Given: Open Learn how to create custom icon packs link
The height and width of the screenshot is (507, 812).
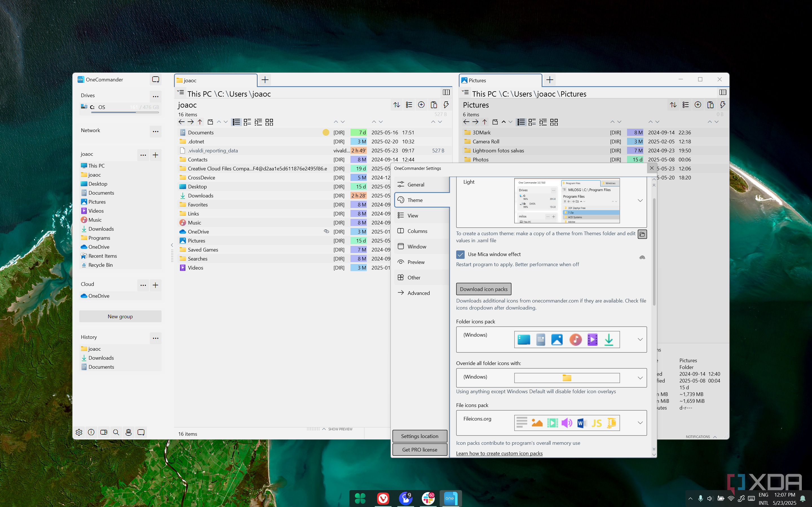Looking at the screenshot, I should pos(499,453).
